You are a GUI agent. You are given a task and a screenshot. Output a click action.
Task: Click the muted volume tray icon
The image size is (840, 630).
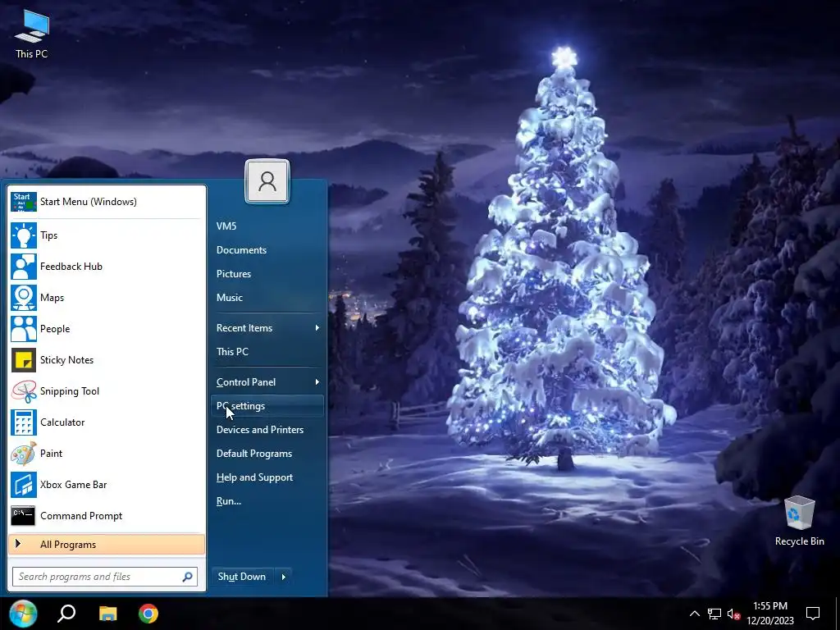tap(733, 614)
